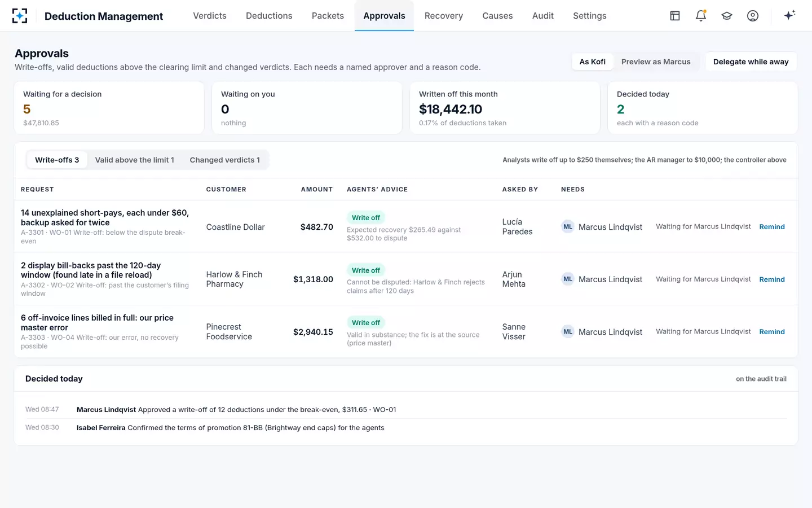
Task: Go to the Settings tab
Action: 590,16
